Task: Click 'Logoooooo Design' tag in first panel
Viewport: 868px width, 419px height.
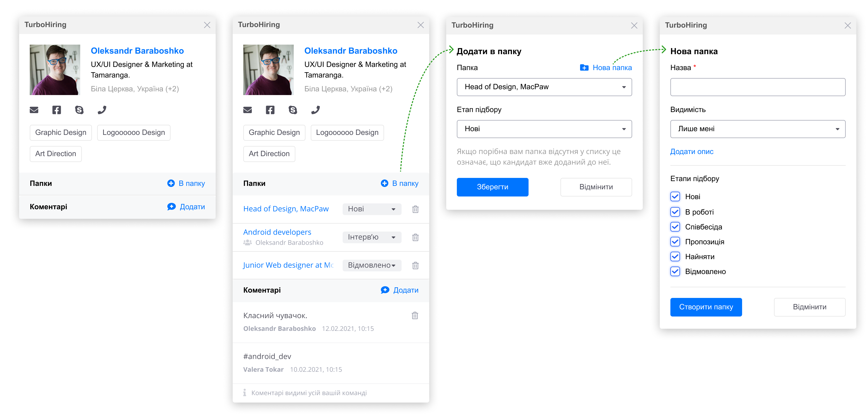Action: pos(134,132)
